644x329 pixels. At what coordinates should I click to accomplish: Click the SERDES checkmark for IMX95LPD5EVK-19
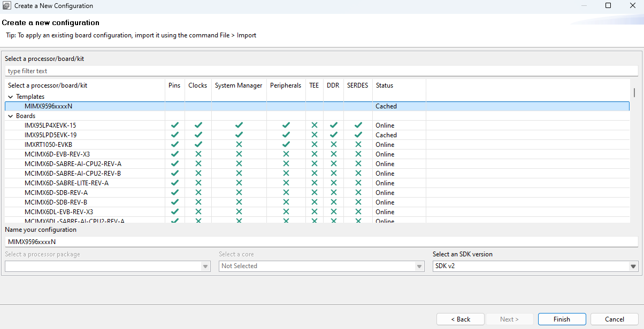click(358, 135)
